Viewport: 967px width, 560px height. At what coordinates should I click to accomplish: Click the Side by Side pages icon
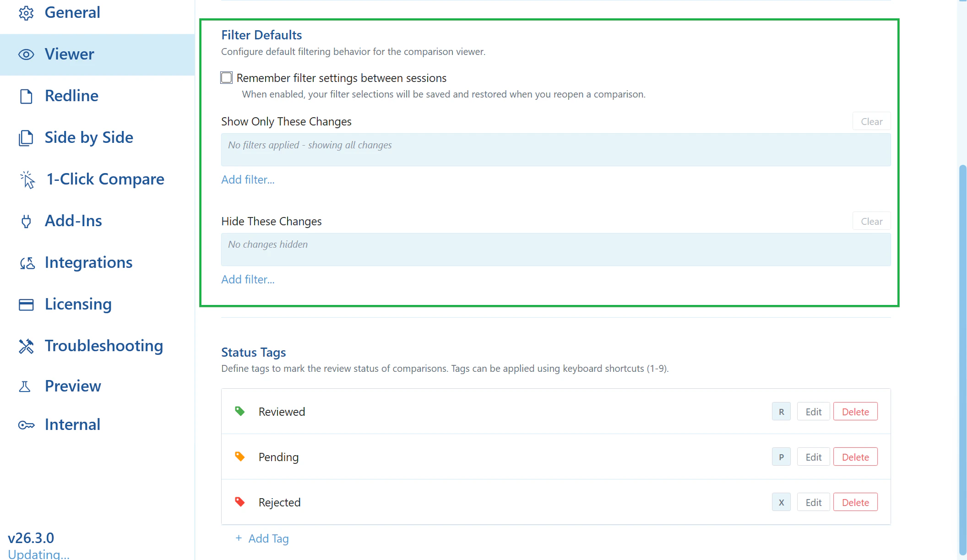pyautogui.click(x=26, y=137)
